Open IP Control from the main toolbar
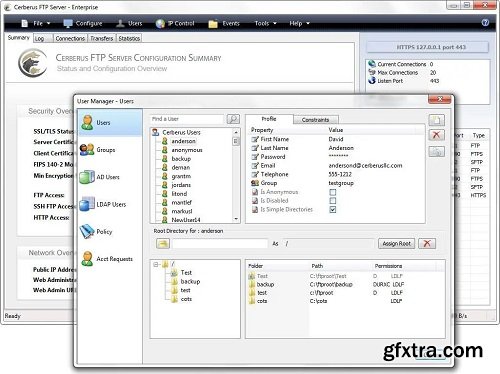The width and height of the screenshot is (500, 374). coord(175,23)
